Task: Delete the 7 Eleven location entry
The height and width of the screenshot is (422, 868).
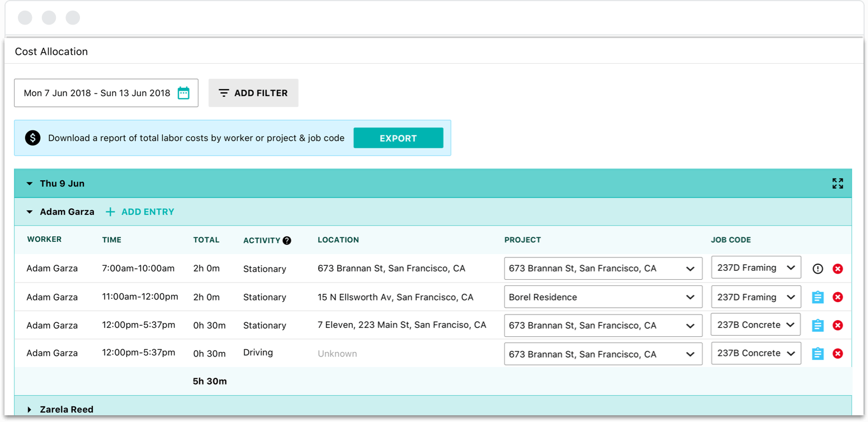Action: 837,325
